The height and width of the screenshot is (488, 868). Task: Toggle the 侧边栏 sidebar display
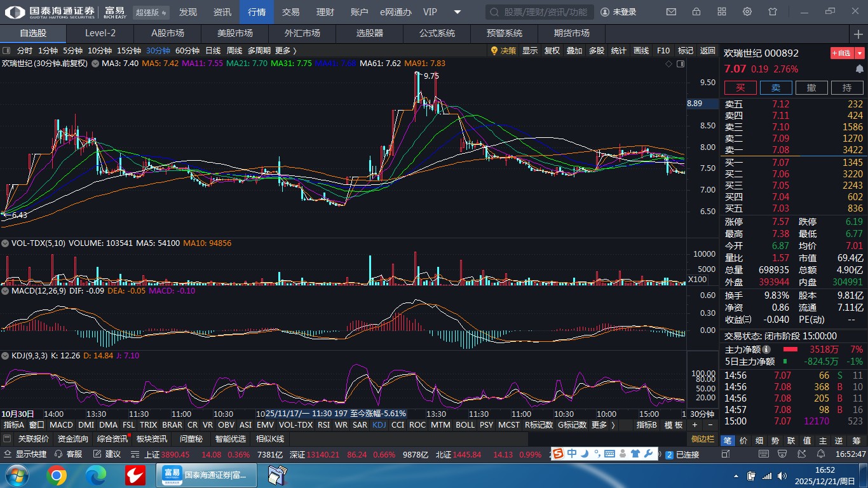click(x=702, y=439)
